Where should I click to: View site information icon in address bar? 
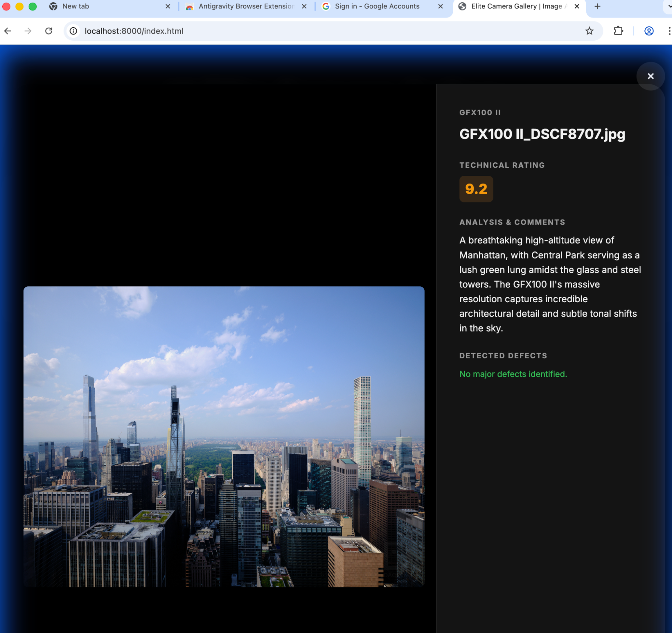pyautogui.click(x=73, y=31)
